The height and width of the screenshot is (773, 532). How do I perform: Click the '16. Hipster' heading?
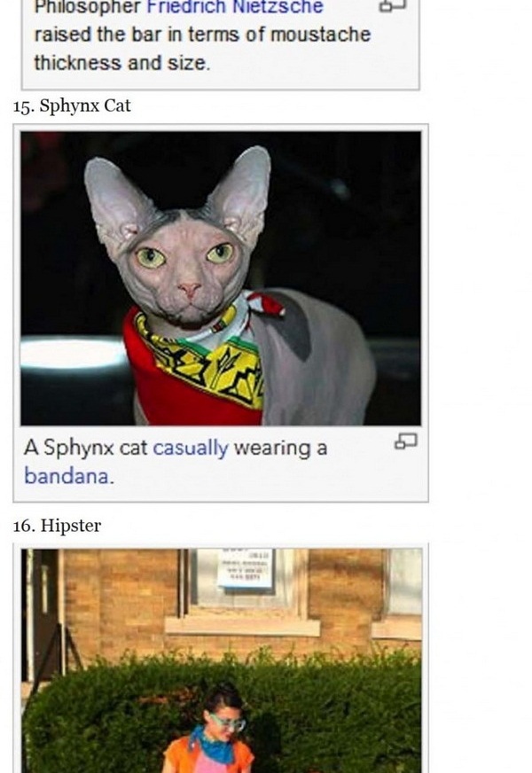pyautogui.click(x=58, y=526)
